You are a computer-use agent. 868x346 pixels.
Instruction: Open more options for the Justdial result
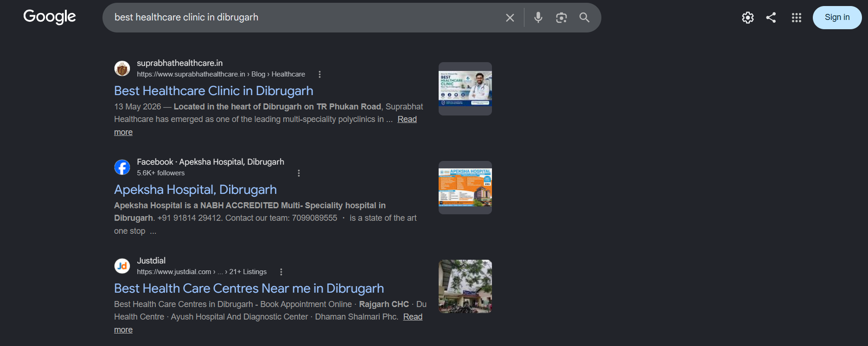(281, 272)
